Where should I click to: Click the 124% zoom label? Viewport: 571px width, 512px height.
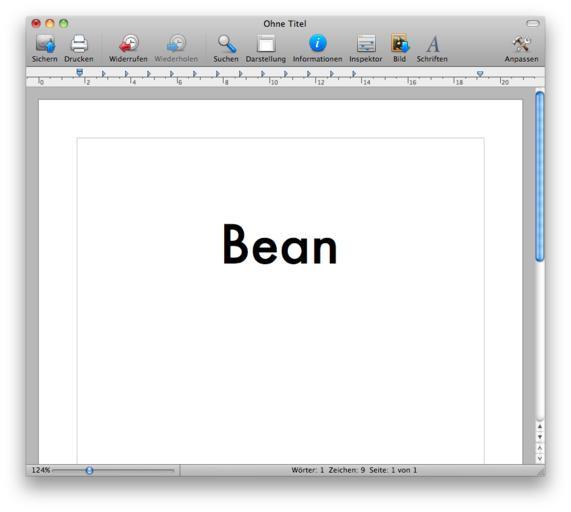[x=41, y=470]
